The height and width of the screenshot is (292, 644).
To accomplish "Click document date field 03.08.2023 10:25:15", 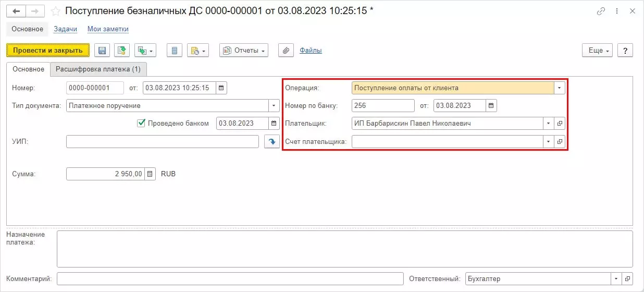I will (179, 88).
